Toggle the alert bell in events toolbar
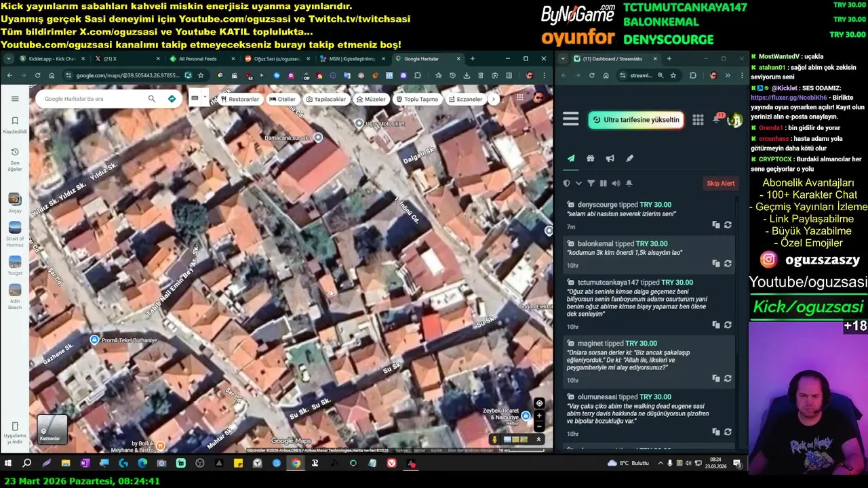 point(629,183)
